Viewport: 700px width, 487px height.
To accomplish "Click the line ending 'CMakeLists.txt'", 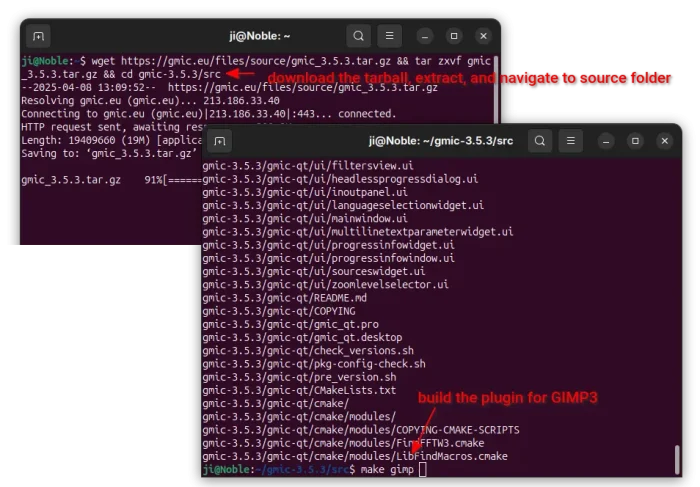I will [299, 390].
